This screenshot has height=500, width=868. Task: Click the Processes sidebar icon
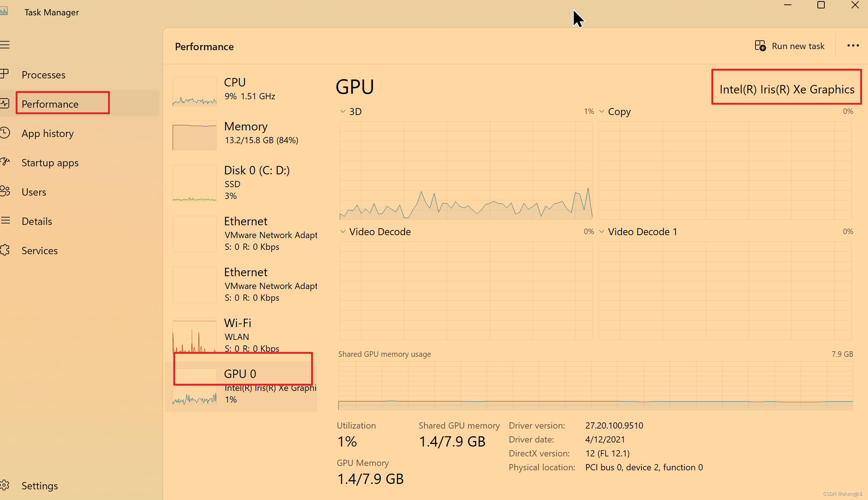[x=4, y=74]
